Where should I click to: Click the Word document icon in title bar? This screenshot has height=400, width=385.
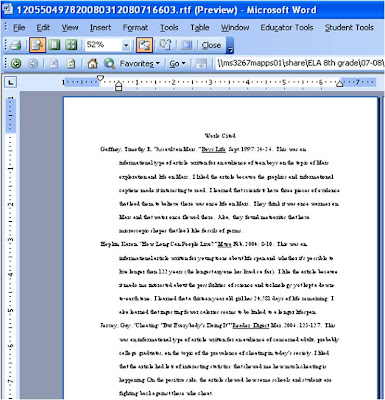7,9
